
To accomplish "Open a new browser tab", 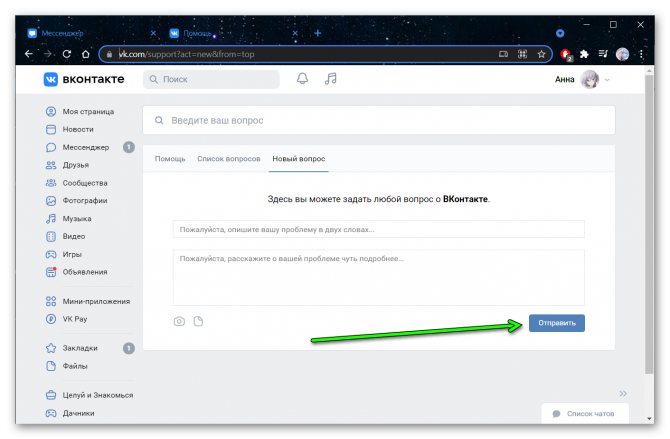I will point(317,33).
